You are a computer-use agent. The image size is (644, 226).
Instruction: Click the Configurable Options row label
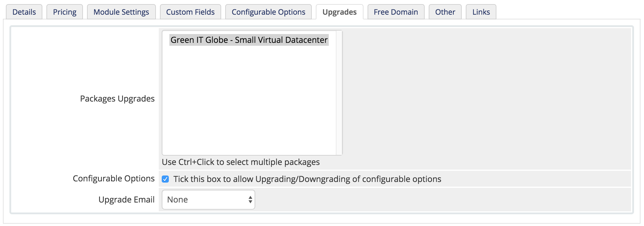click(x=114, y=178)
